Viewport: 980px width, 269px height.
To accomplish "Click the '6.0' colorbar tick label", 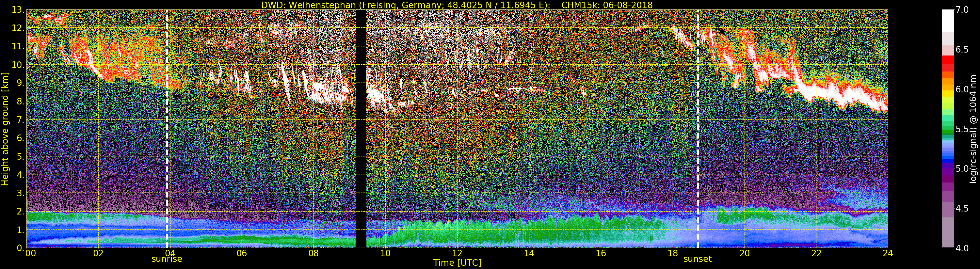I will pyautogui.click(x=962, y=89).
